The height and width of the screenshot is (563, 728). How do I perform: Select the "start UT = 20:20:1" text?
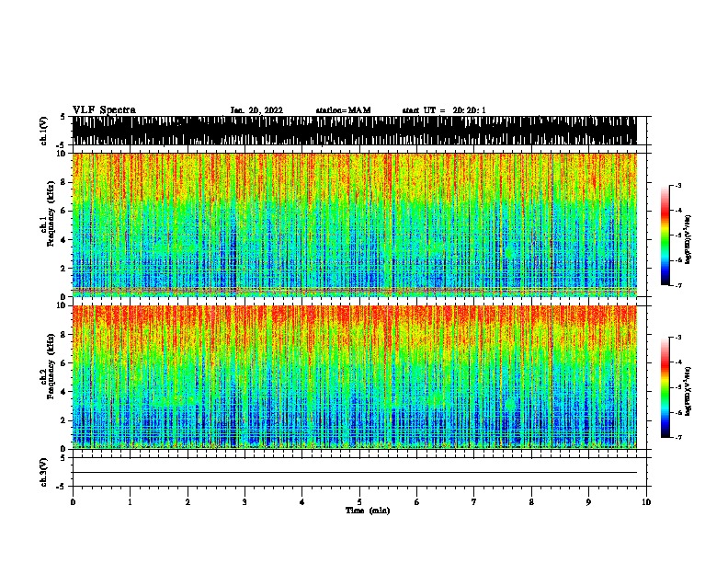(444, 110)
